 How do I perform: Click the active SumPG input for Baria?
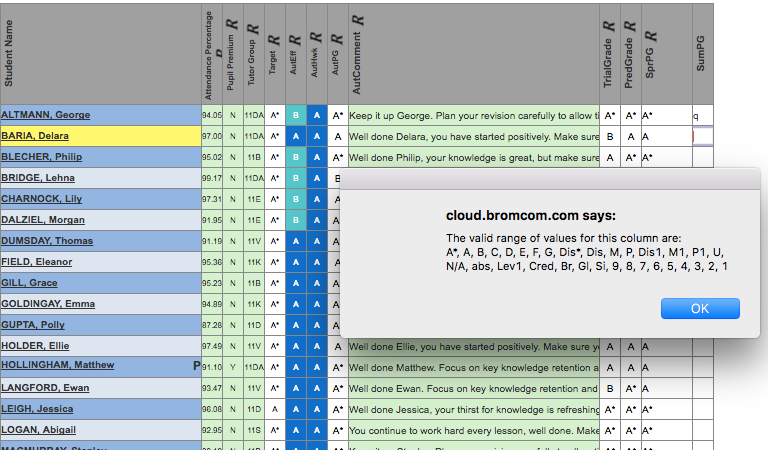pyautogui.click(x=703, y=137)
